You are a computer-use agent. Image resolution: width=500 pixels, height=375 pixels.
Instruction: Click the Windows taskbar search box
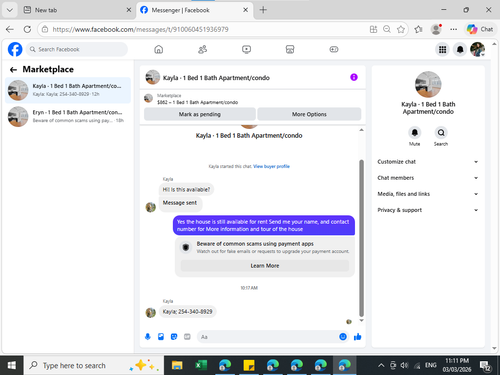[94, 365]
